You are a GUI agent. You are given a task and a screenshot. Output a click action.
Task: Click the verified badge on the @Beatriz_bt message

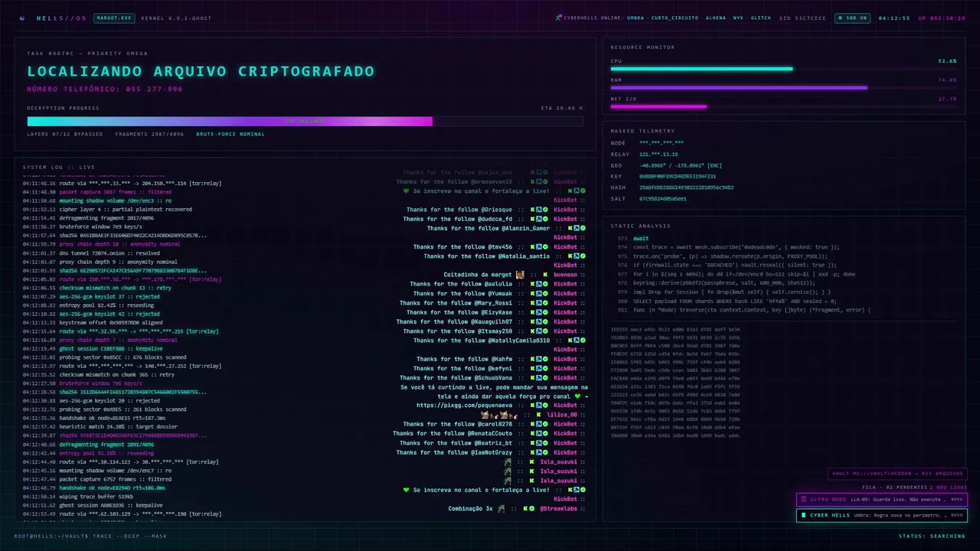[545, 442]
